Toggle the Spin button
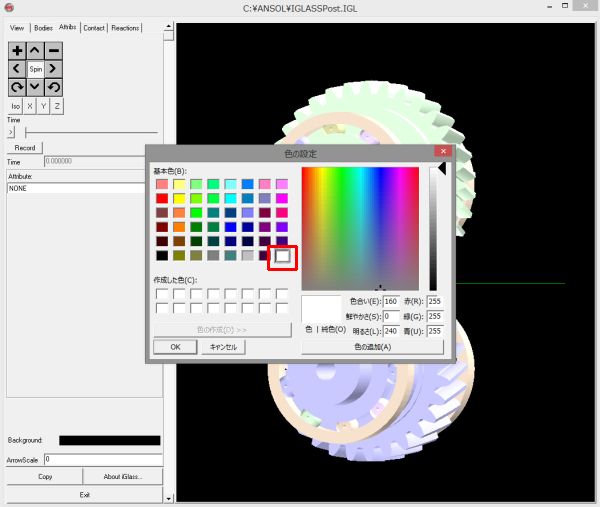600x507 pixels. 35,69
